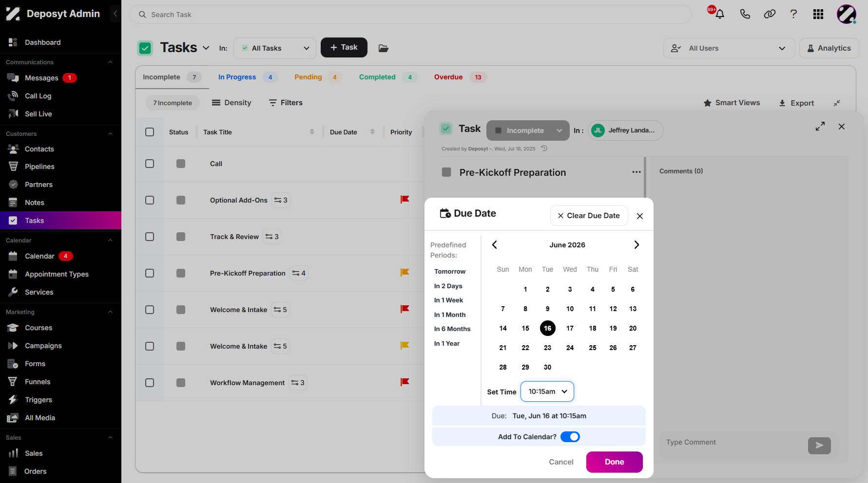Image resolution: width=868 pixels, height=483 pixels.
Task: Check the select-all checkbox in table header
Action: 150,132
